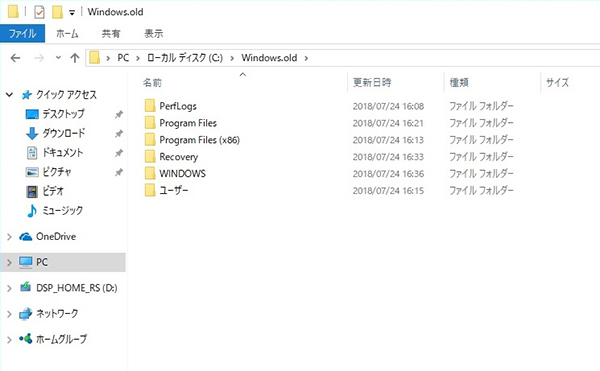600x371 pixels.
Task: Click the pin icon next to ピクチャ
Action: point(119,172)
